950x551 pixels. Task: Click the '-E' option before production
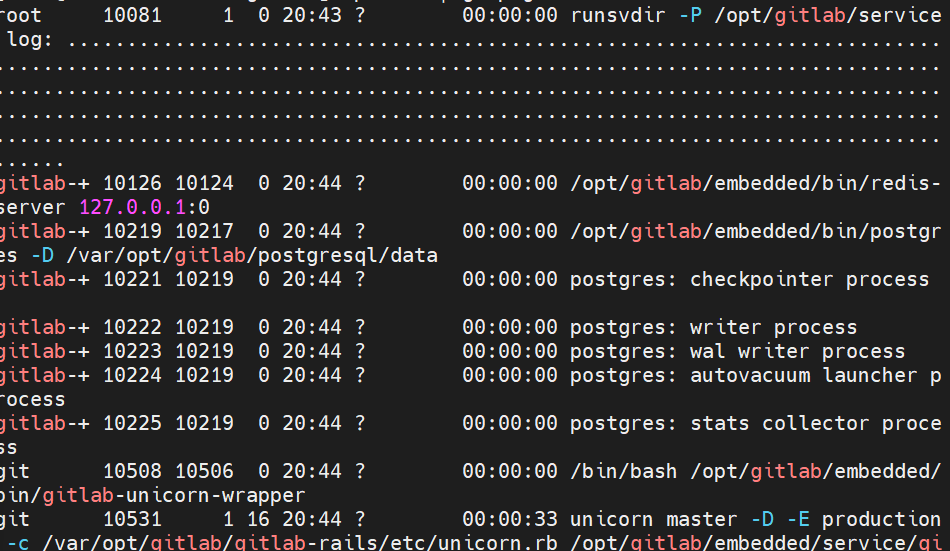(798, 519)
